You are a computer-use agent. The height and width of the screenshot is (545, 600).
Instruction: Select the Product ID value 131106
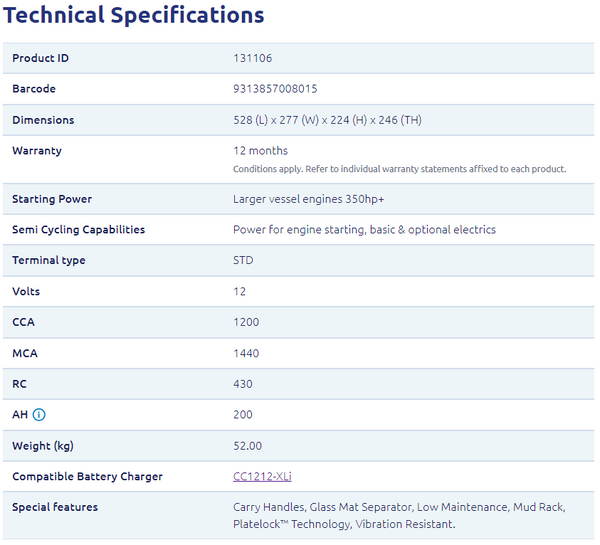tap(252, 58)
